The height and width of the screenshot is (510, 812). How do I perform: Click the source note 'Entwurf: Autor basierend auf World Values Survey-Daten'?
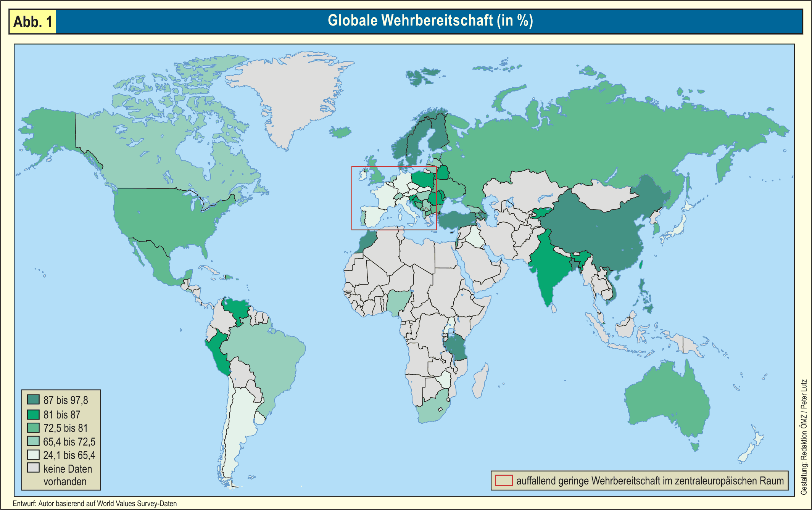[x=95, y=504]
